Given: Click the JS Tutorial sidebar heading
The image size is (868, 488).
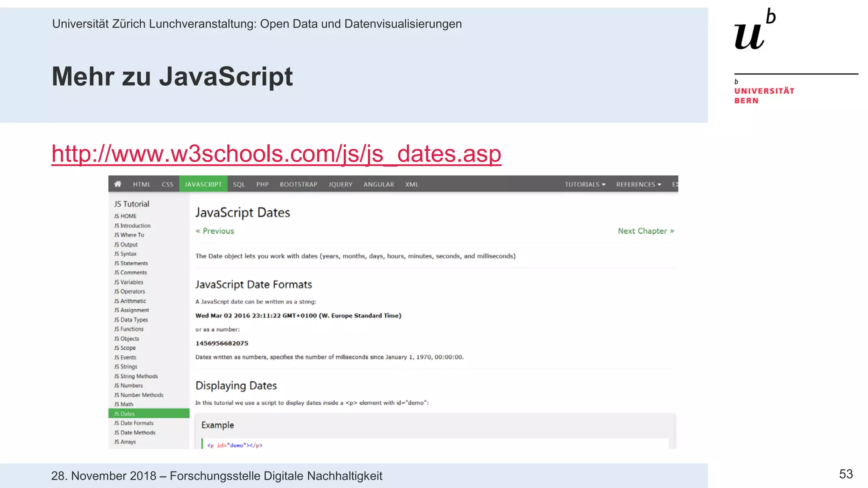Looking at the screenshot, I should [131, 204].
